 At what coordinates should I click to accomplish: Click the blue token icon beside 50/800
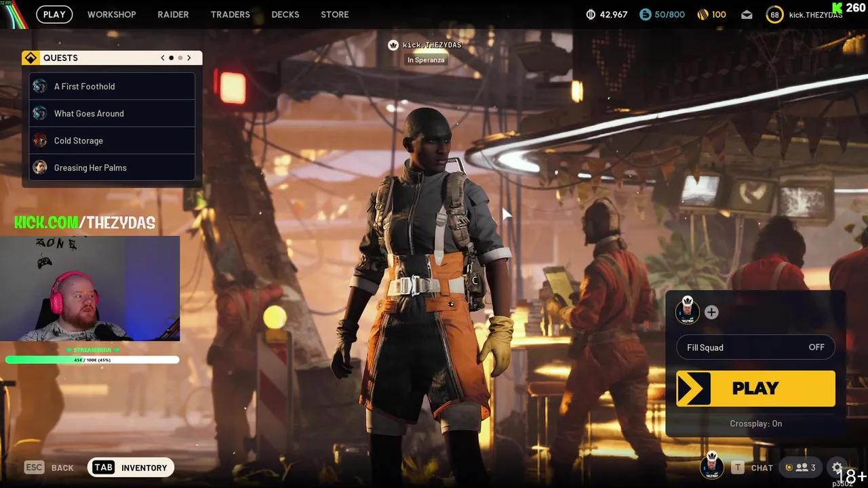pyautogui.click(x=645, y=14)
